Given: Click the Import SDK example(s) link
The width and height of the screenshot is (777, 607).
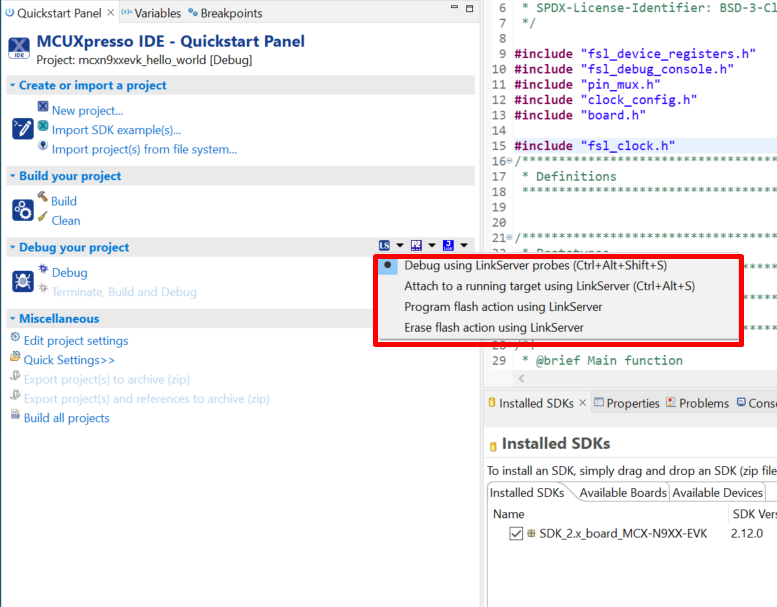Looking at the screenshot, I should 116,130.
